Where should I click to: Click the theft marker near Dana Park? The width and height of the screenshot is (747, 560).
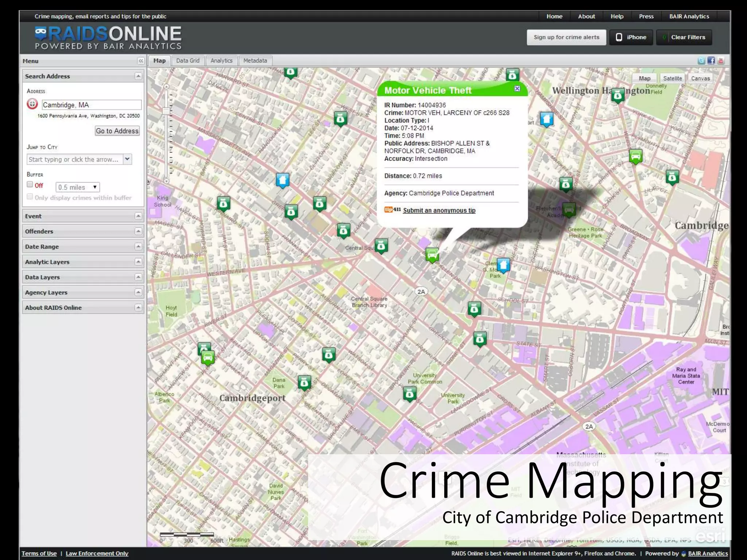[304, 383]
